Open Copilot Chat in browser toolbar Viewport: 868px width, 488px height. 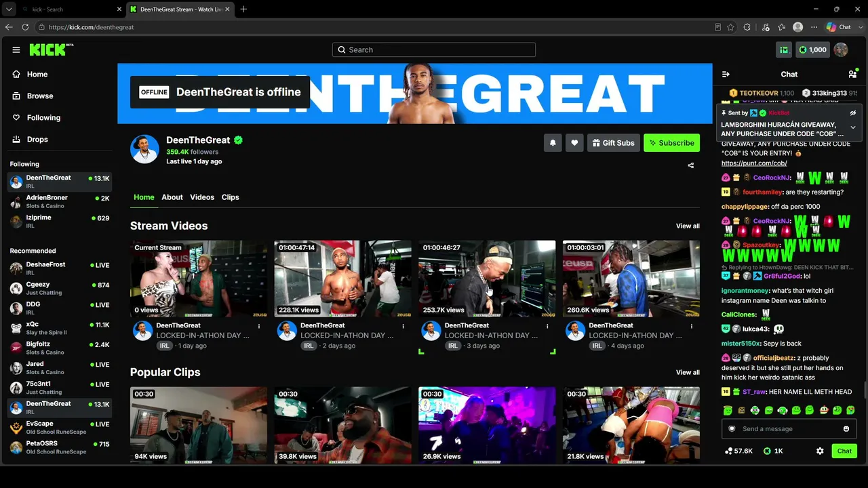pos(839,27)
